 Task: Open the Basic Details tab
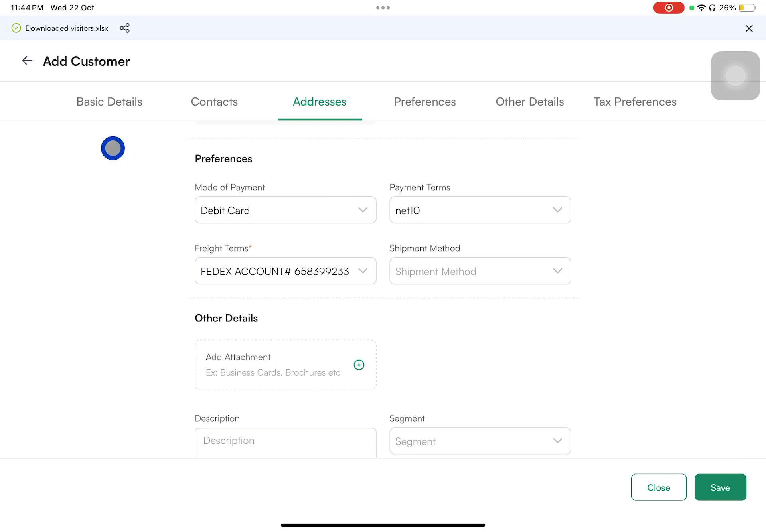point(109,102)
